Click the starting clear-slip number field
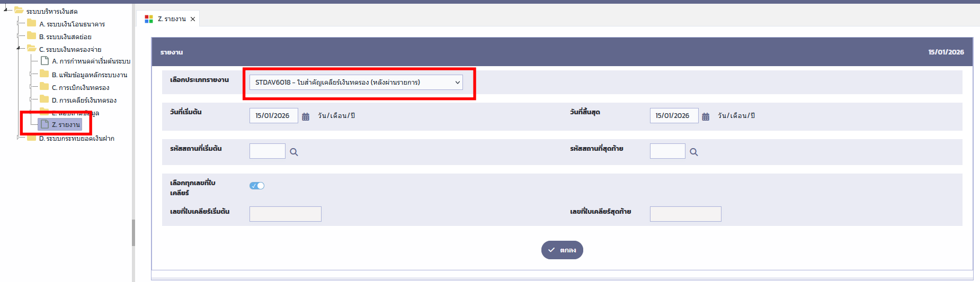 tap(285, 214)
